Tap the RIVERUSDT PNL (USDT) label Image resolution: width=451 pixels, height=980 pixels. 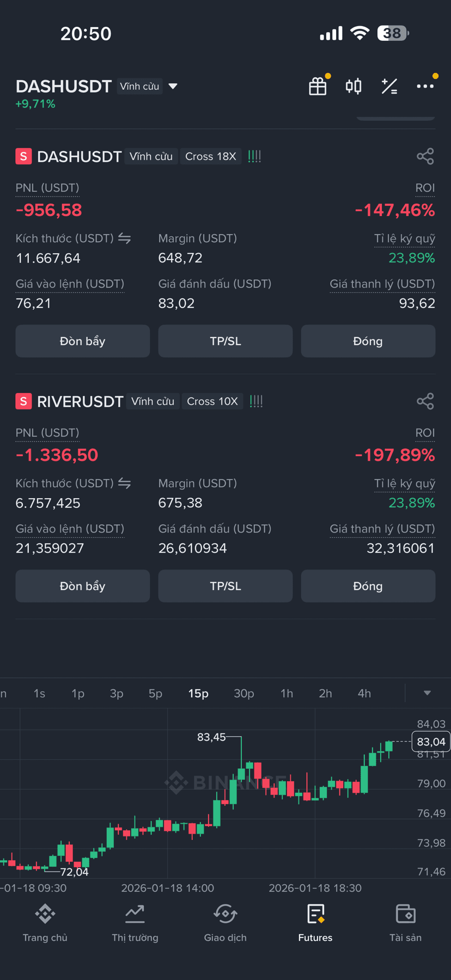click(47, 433)
